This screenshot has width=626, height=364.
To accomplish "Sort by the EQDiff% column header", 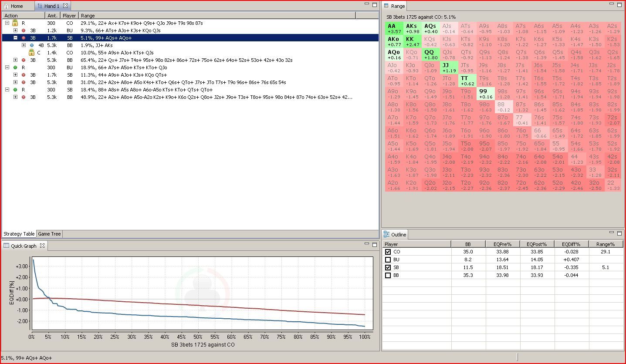I will [572, 244].
